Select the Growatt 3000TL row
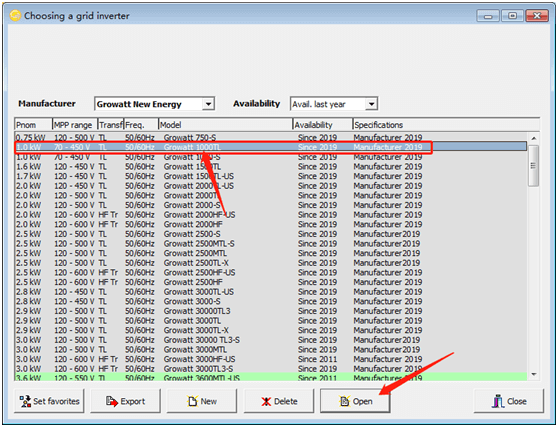 pos(270,320)
